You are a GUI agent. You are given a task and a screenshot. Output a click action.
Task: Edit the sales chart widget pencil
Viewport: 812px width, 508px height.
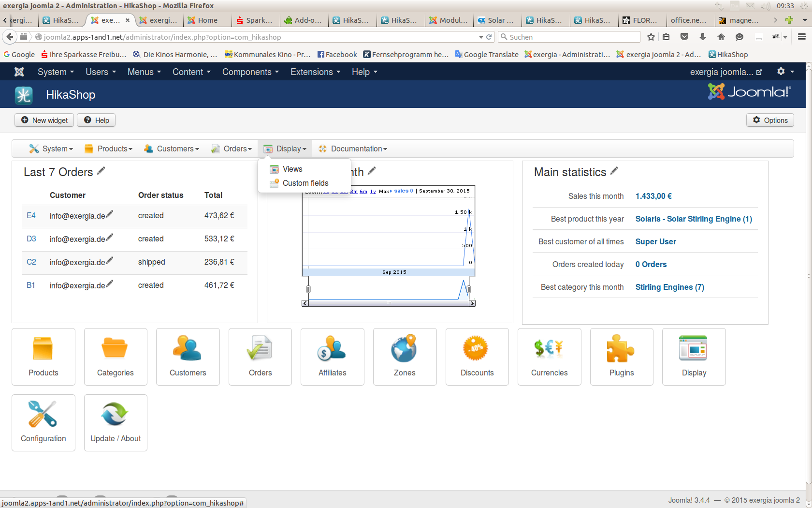pos(372,171)
